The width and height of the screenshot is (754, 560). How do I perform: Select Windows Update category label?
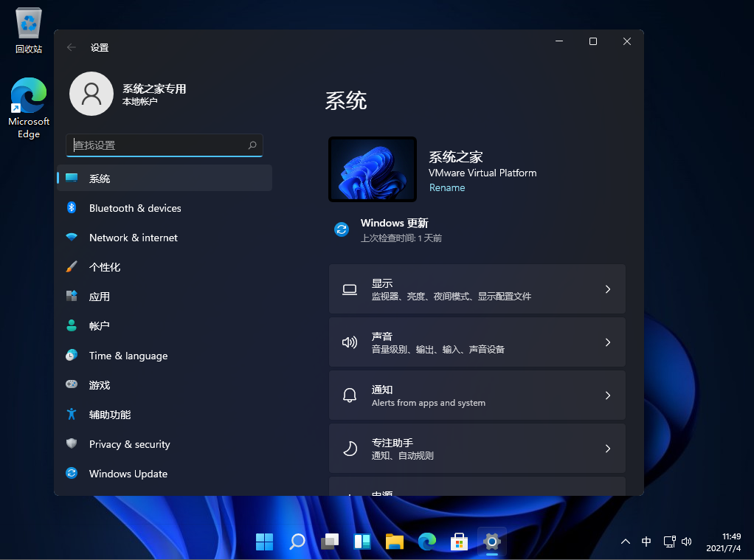tap(128, 474)
